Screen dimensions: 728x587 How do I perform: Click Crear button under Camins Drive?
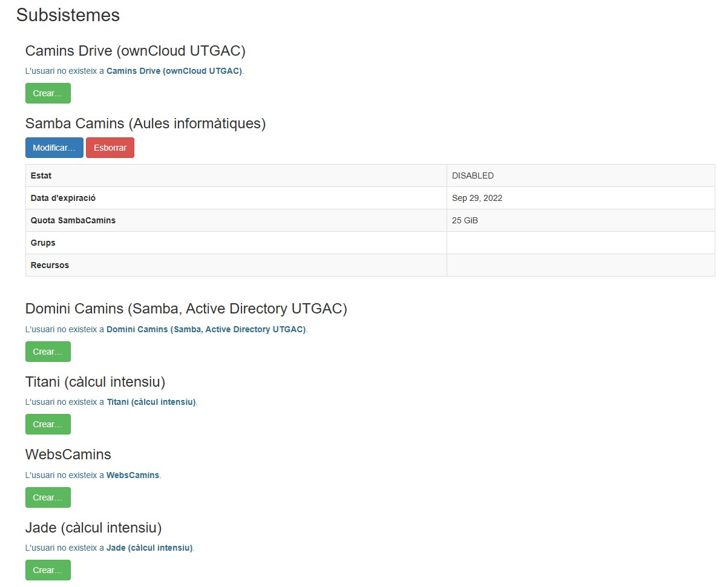tap(48, 93)
